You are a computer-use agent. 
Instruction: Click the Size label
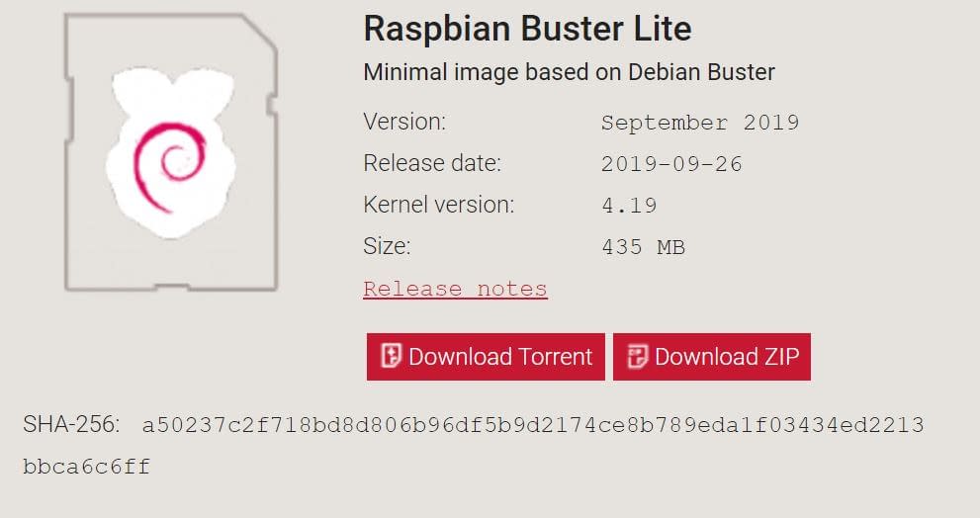point(387,246)
